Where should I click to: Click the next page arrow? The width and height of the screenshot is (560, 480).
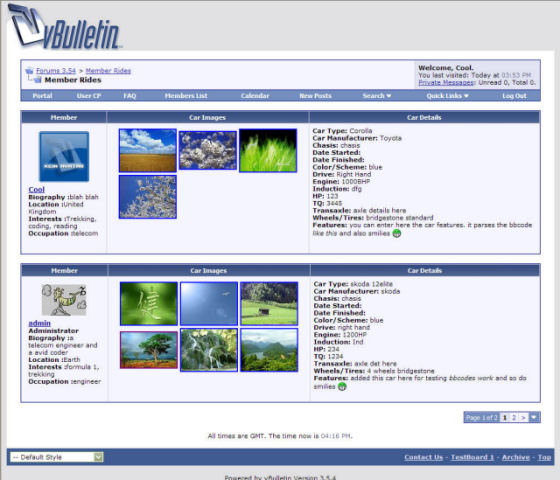523,417
